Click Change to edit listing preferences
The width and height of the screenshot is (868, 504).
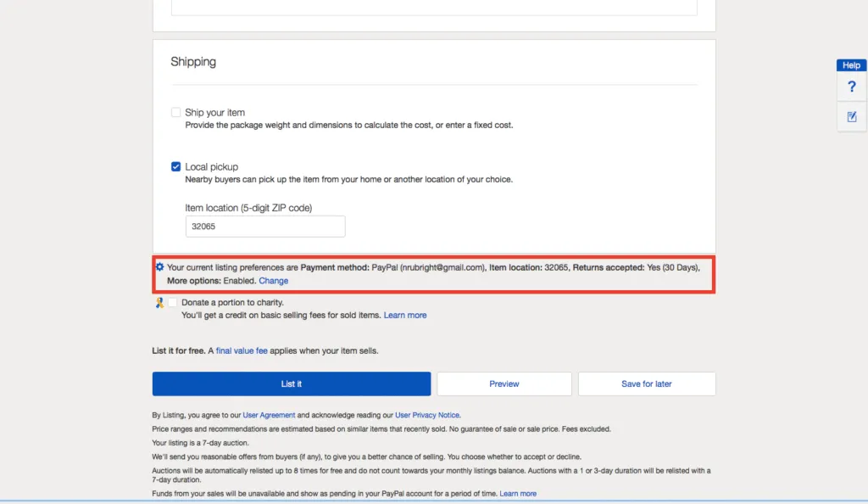coord(274,280)
